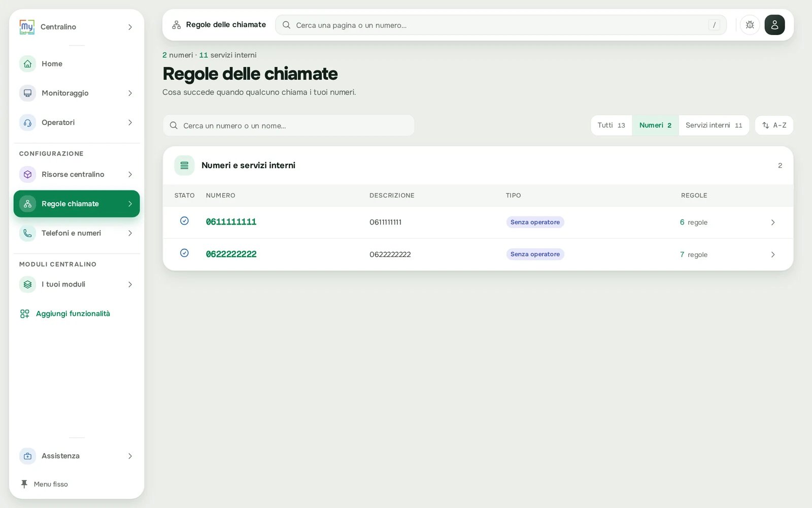
Task: Expand the Risorse centralino chevron
Action: (x=130, y=174)
